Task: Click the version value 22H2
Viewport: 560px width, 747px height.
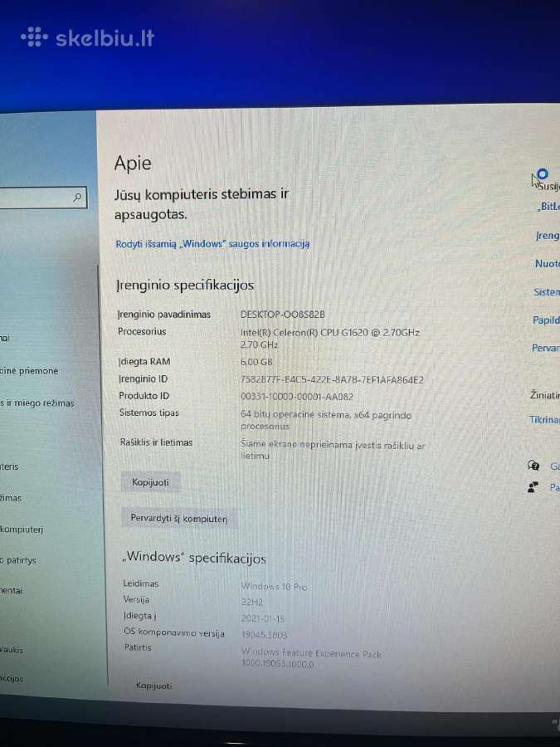Action: (x=252, y=603)
